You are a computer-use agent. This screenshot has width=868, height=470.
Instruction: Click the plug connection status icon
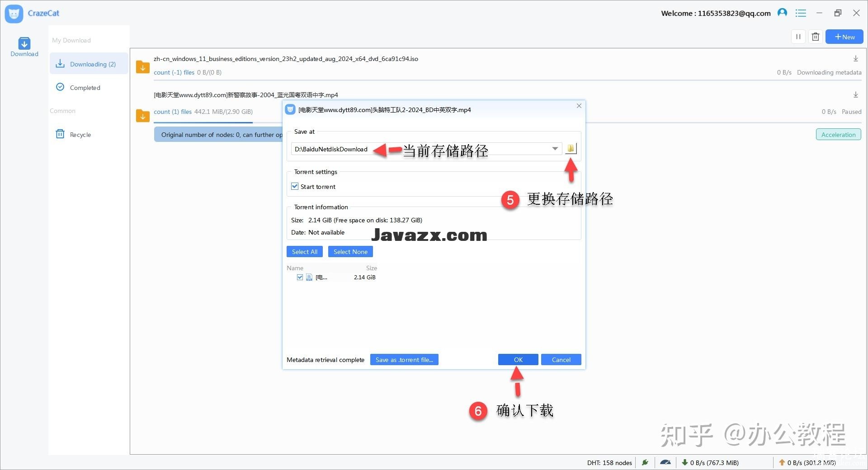coord(645,462)
